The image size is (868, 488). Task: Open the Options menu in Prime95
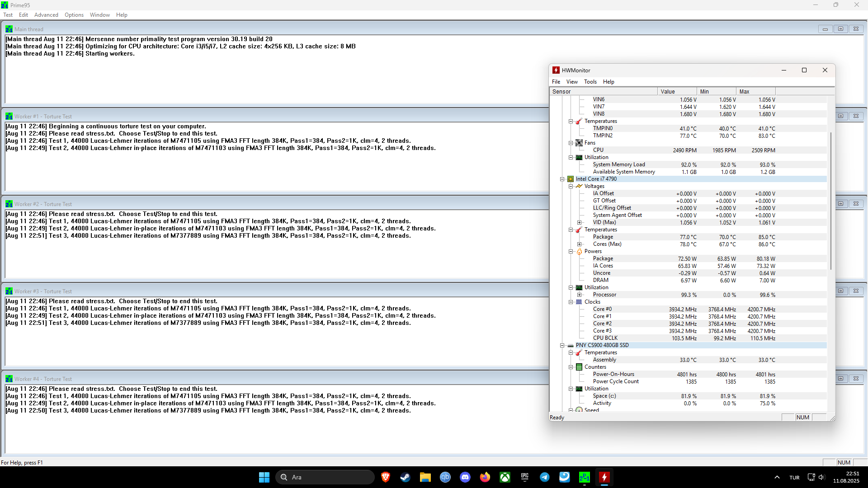74,15
